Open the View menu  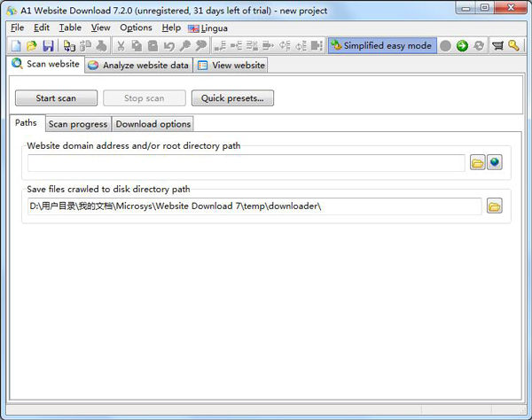pos(101,27)
